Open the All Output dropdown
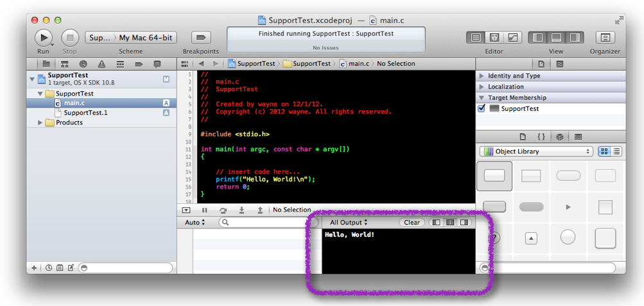This screenshot has width=644, height=306. [349, 223]
